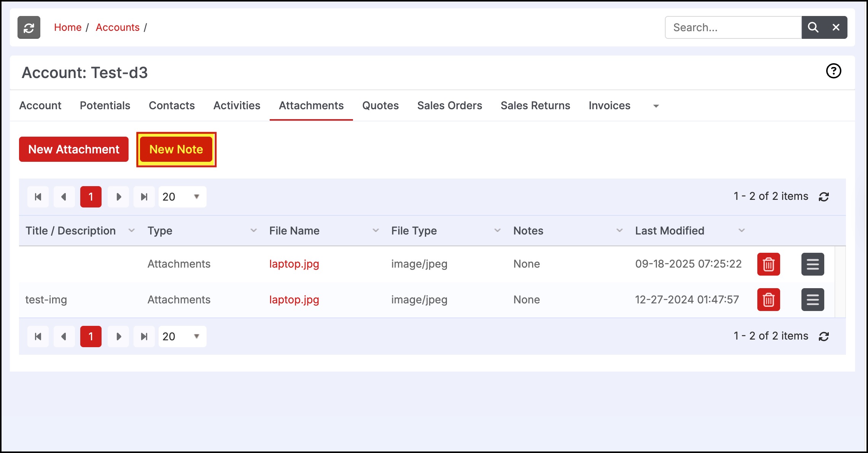
Task: Click the New Attachment button
Action: [74, 149]
